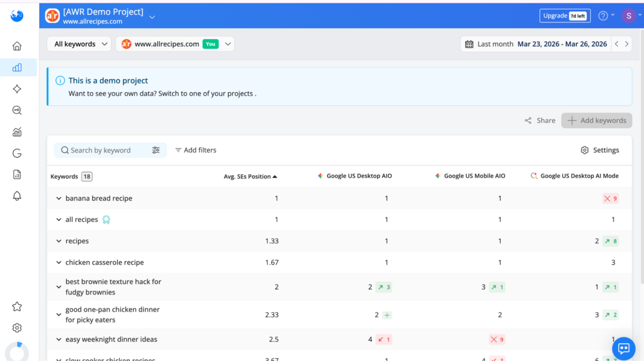The height and width of the screenshot is (361, 644).
Task: Focus the Search by keyword field
Action: [110, 150]
